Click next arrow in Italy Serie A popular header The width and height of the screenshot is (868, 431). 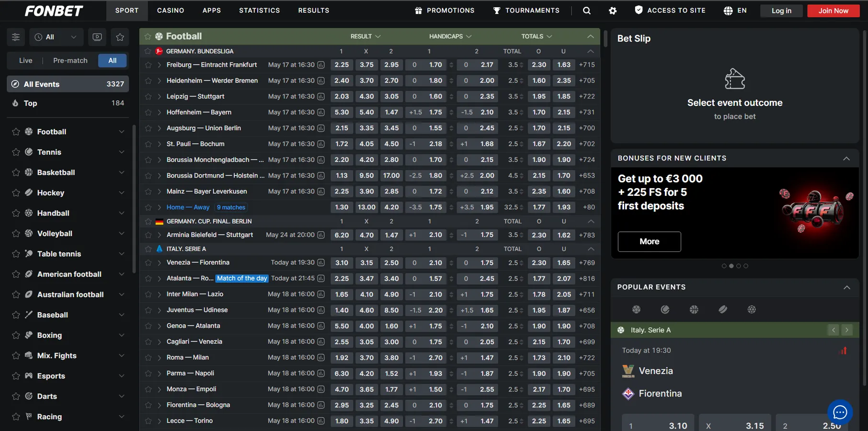tap(847, 330)
